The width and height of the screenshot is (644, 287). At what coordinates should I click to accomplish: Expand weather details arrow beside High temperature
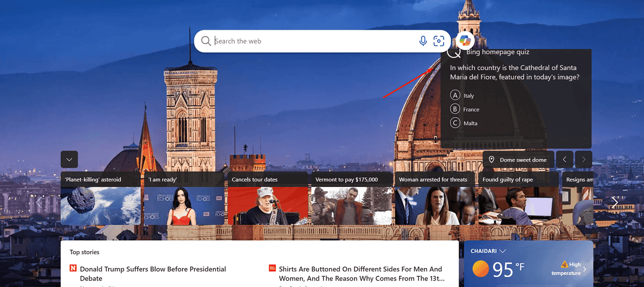pos(585,269)
